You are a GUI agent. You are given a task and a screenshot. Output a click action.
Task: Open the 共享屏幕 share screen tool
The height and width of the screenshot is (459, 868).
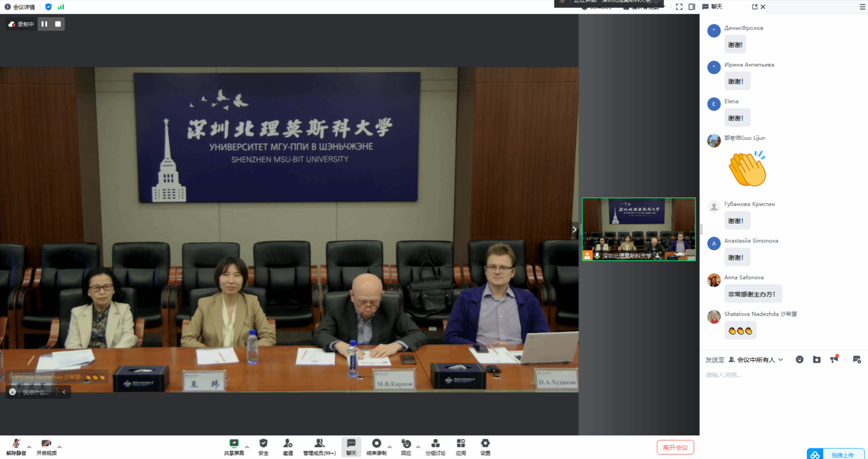234,447
